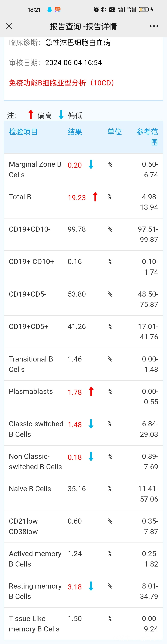Image resolution: width=167 pixels, height=644 pixels.
Task: Tap the QQ penguin notification icon
Action: pyautogui.click(x=50, y=9)
